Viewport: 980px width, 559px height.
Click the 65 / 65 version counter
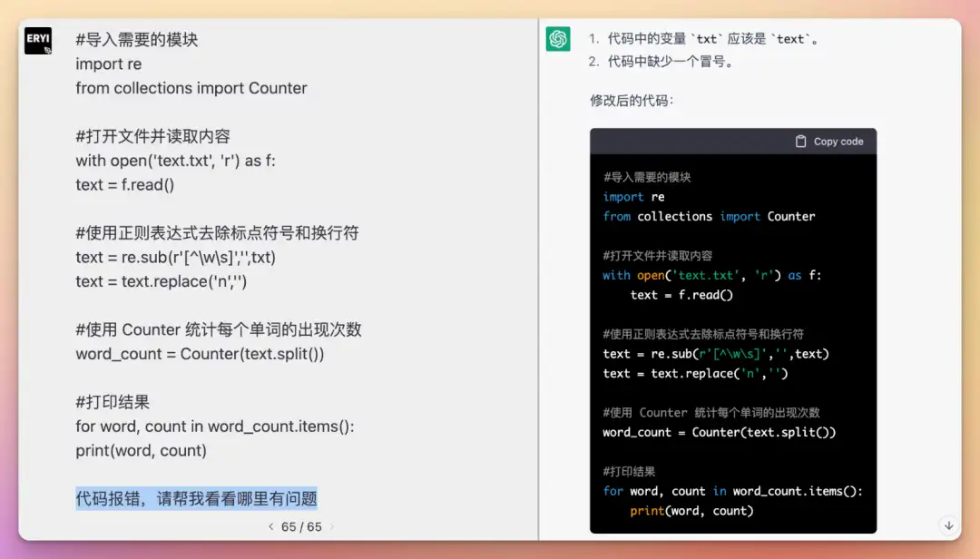[x=301, y=526]
